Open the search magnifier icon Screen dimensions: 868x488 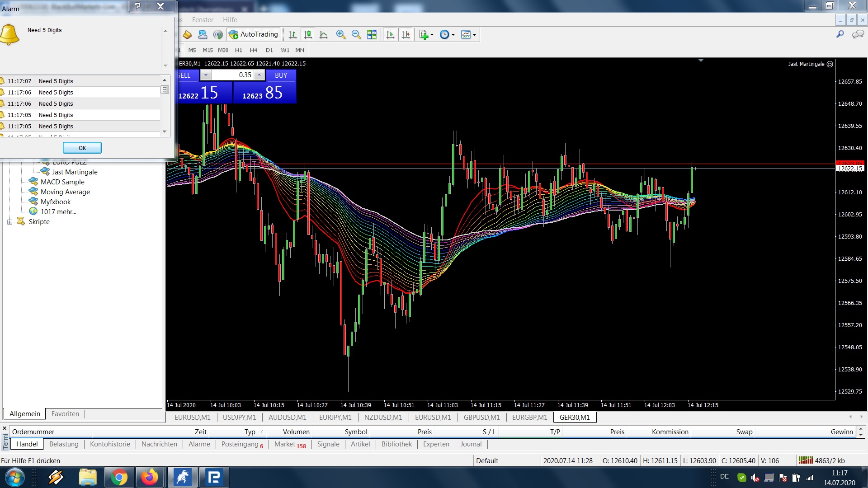(x=840, y=34)
